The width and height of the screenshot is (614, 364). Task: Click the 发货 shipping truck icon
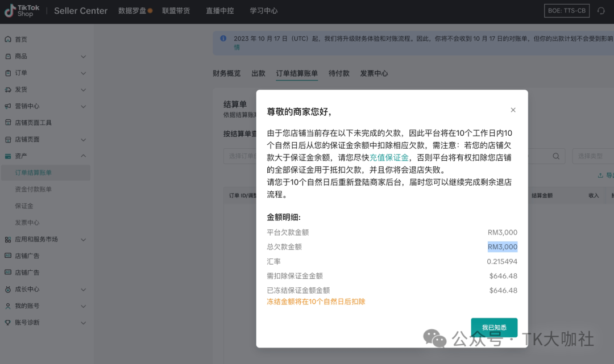[8, 90]
